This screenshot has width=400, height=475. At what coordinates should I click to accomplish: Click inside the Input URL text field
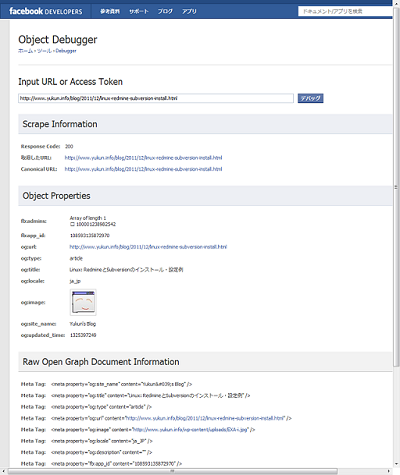(x=156, y=98)
